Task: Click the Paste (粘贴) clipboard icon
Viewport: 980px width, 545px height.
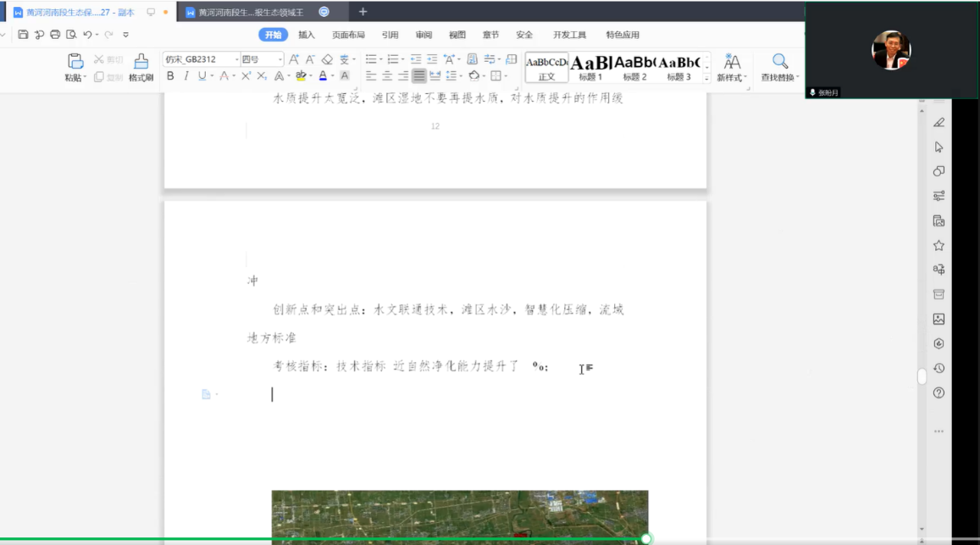Action: (x=75, y=62)
